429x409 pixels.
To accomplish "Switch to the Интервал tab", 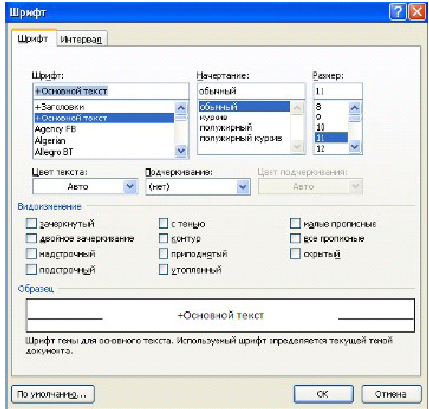I will (81, 39).
